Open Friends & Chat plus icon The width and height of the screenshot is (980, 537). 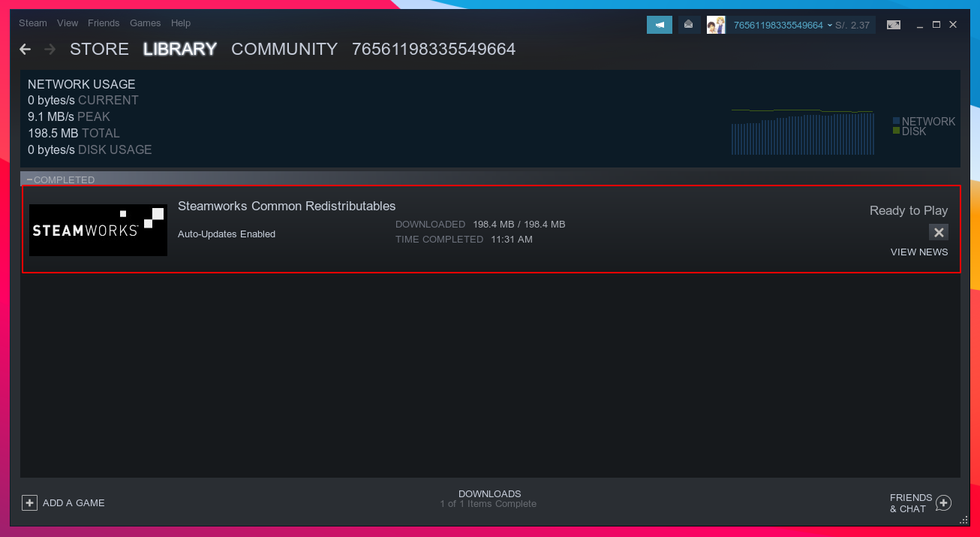point(944,503)
